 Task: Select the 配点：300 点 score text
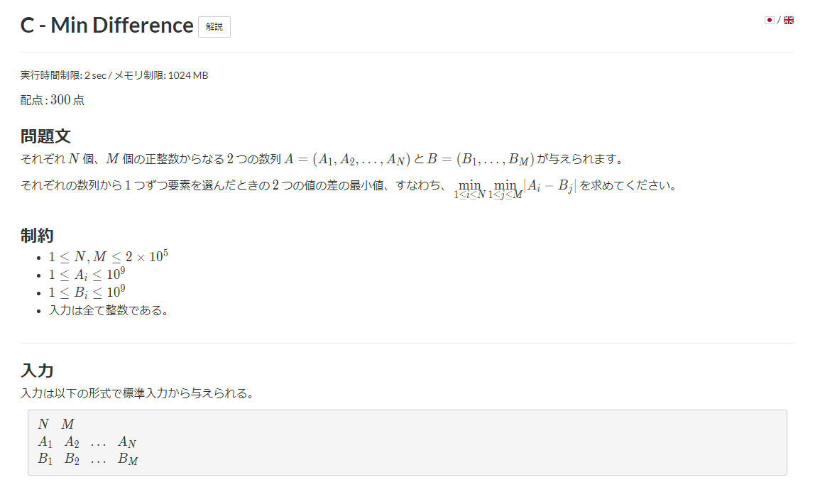[52, 100]
